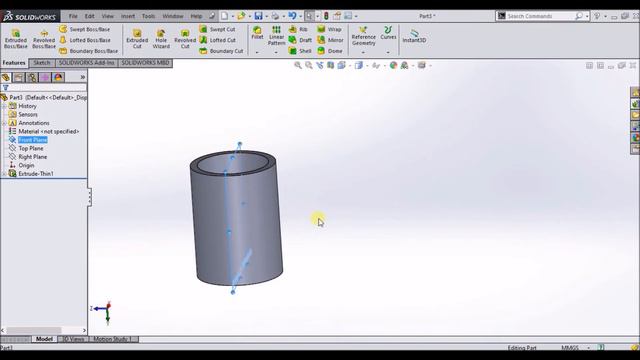Open the Tools menu
640x360 pixels.
click(148, 16)
